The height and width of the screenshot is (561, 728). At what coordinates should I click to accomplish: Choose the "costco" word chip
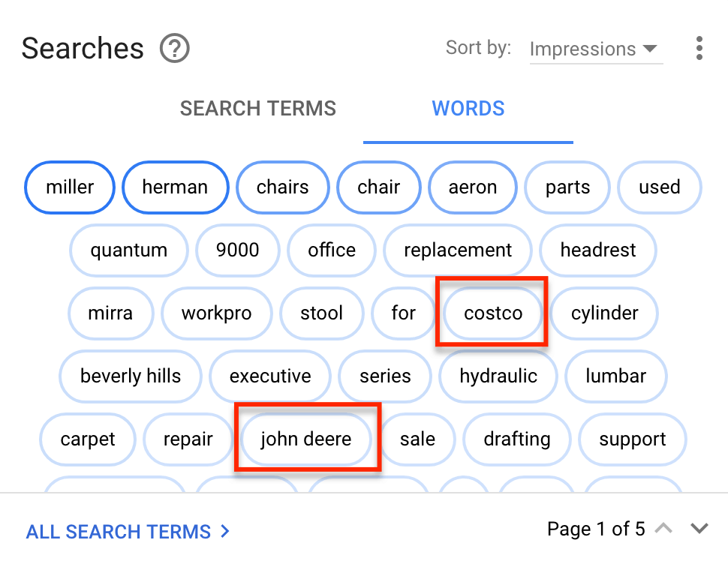click(493, 313)
